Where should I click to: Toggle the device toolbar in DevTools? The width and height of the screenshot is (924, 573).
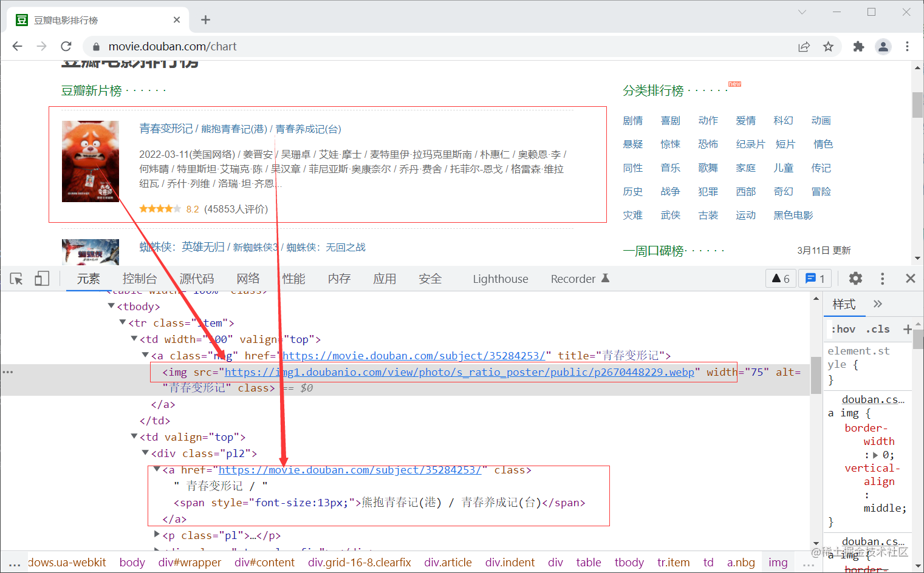coord(42,279)
